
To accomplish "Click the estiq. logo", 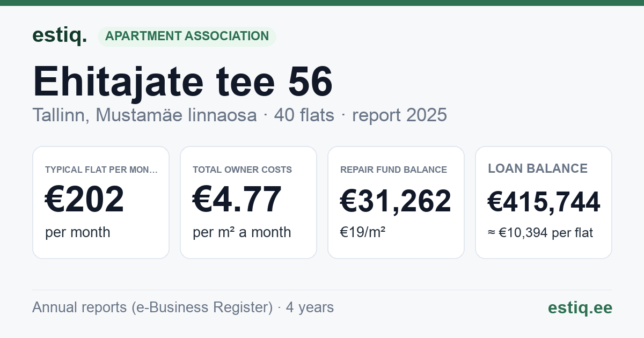I will (x=60, y=35).
